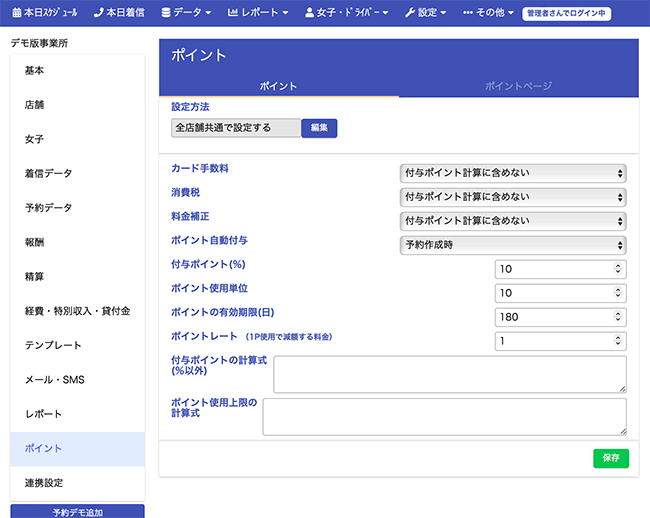Select 店舗 in the sidebar
Viewport: 650px width, 518px height.
point(78,105)
